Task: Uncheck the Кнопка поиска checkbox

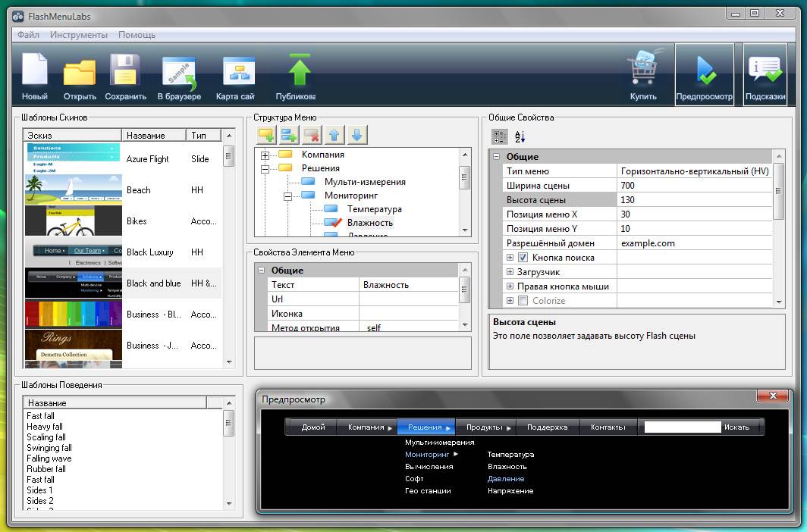Action: [x=523, y=258]
